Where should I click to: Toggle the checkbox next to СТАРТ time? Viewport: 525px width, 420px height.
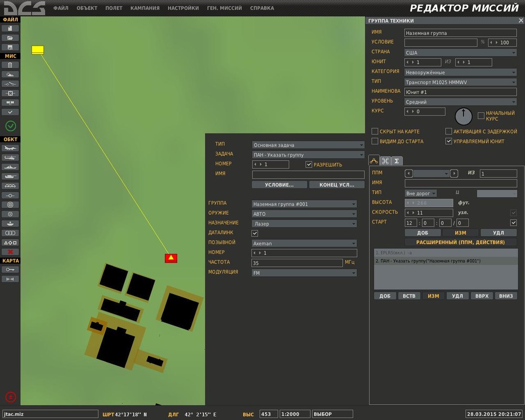point(513,223)
